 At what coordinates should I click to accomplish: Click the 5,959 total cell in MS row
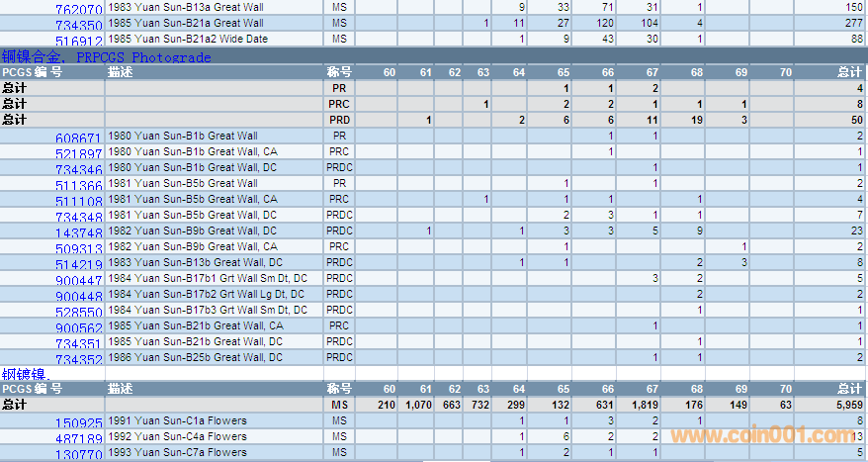[x=846, y=405]
